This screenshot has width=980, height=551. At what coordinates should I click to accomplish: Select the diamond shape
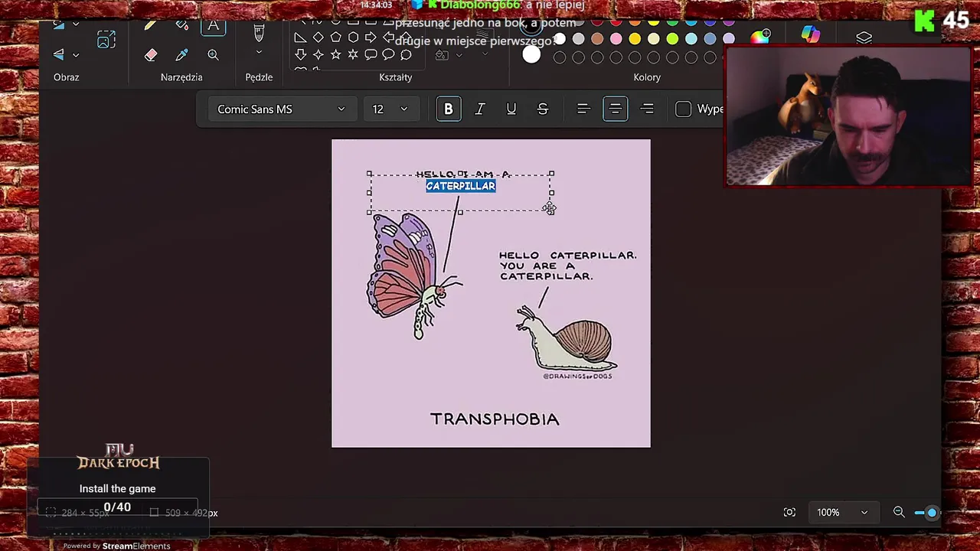[318, 37]
